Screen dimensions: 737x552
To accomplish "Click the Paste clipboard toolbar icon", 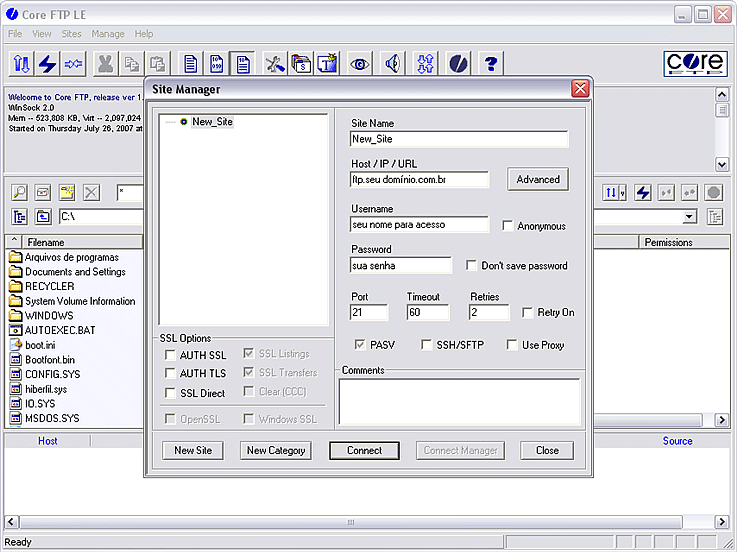I will 157,63.
